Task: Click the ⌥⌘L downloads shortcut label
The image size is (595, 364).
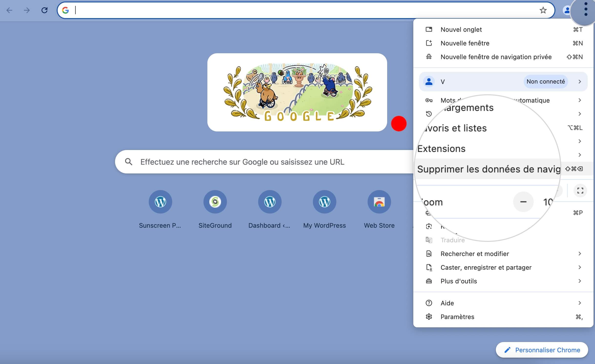Action: (x=575, y=128)
